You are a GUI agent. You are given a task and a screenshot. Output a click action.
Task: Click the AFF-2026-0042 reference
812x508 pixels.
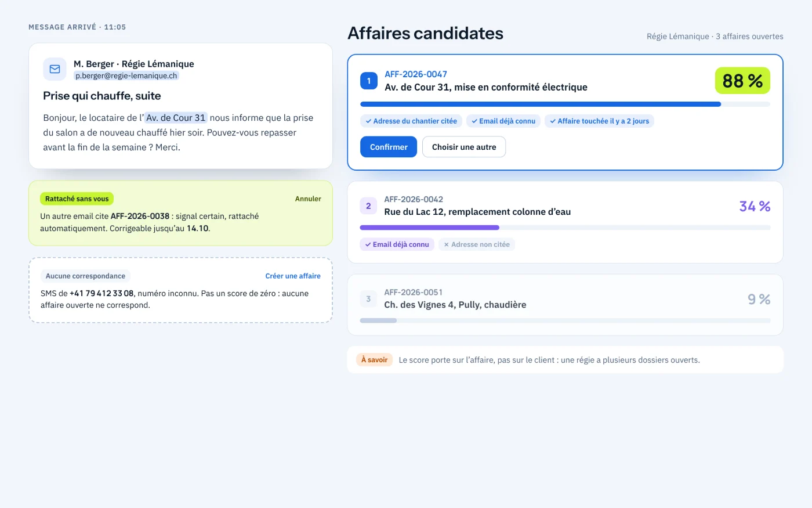(414, 199)
